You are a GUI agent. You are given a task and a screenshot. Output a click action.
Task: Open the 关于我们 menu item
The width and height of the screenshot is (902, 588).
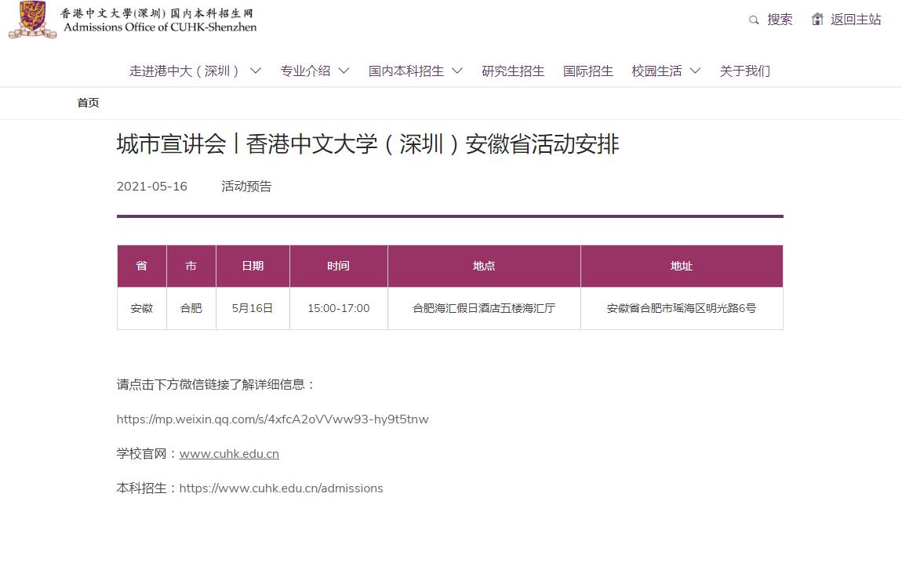click(x=744, y=71)
